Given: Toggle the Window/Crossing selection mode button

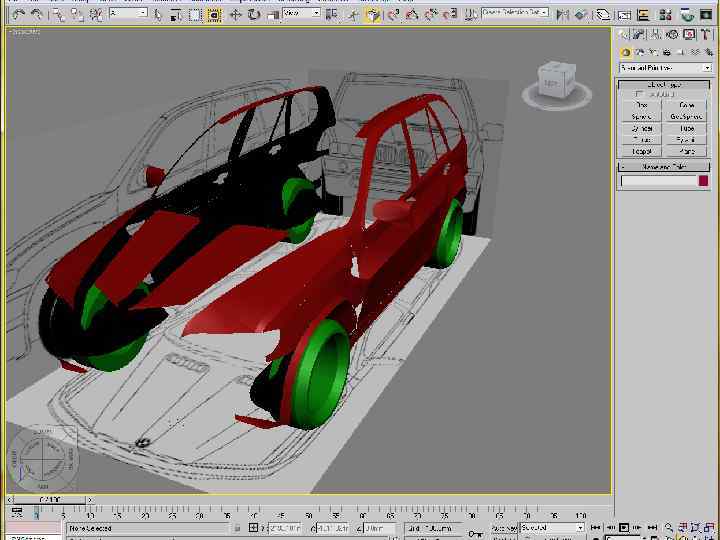Looking at the screenshot, I should pyautogui.click(x=214, y=14).
